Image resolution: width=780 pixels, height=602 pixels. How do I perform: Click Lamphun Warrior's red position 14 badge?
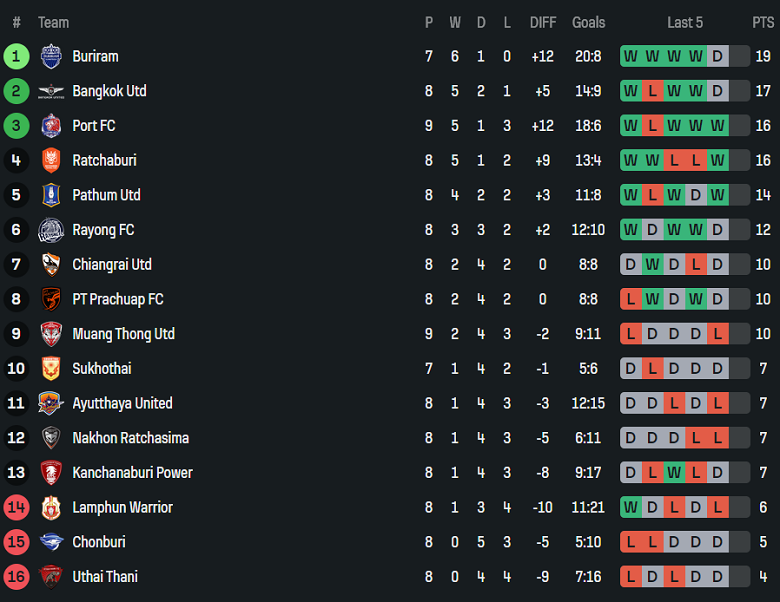click(x=16, y=507)
